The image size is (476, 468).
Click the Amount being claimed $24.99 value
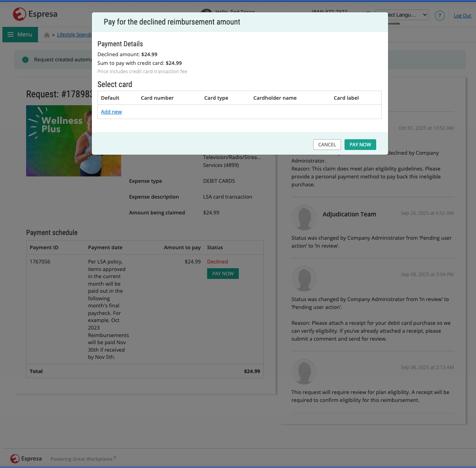[x=211, y=213]
